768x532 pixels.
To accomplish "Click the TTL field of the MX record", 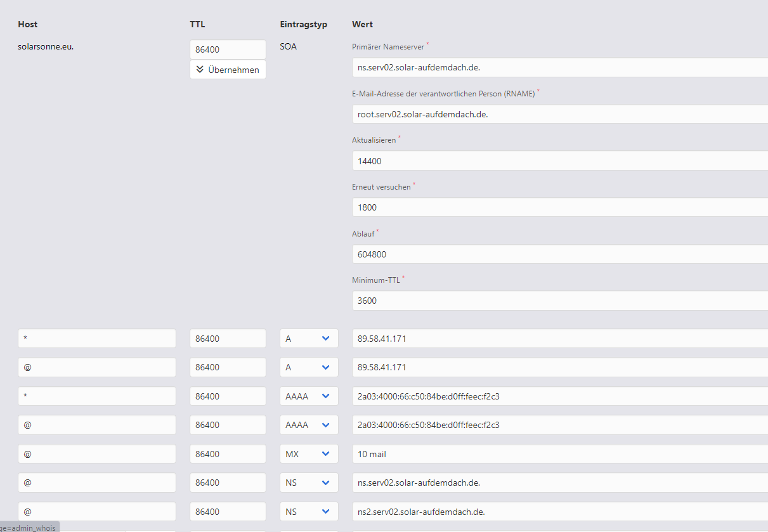I will [228, 454].
